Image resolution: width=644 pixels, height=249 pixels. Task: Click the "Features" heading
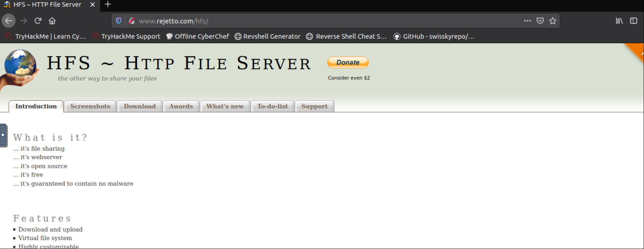pyautogui.click(x=42, y=218)
